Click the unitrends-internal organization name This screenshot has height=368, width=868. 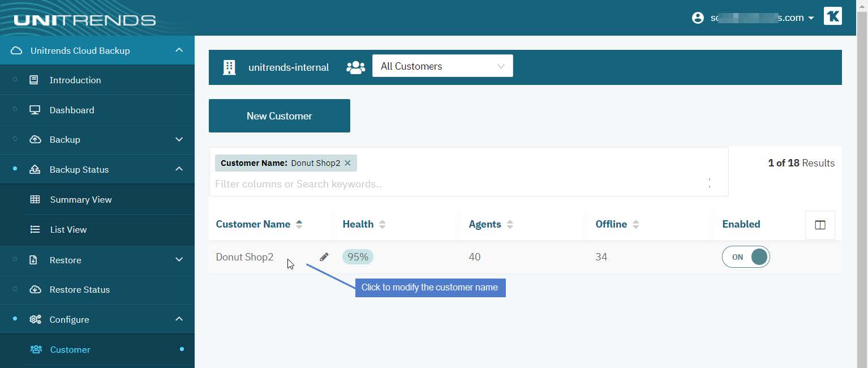(x=289, y=67)
